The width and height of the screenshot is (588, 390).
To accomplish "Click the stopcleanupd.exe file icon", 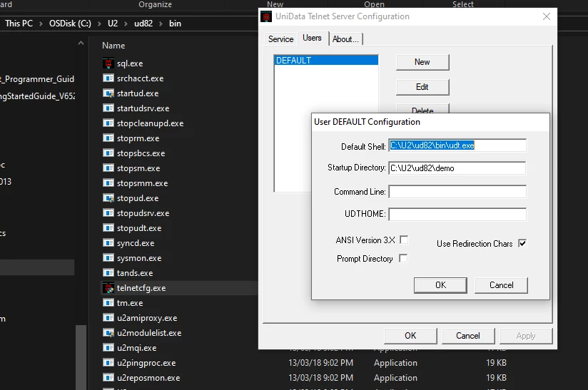I will coord(108,123).
